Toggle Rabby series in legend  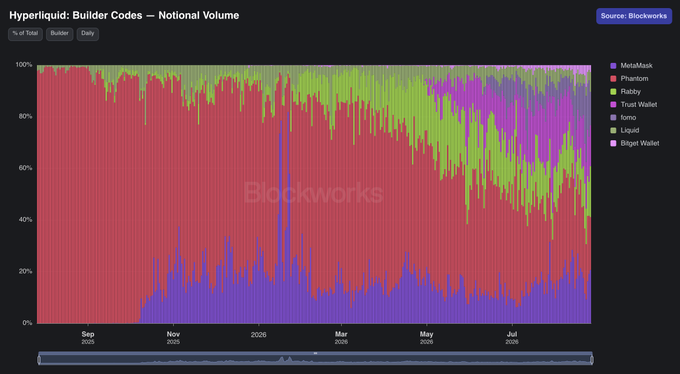click(x=625, y=92)
